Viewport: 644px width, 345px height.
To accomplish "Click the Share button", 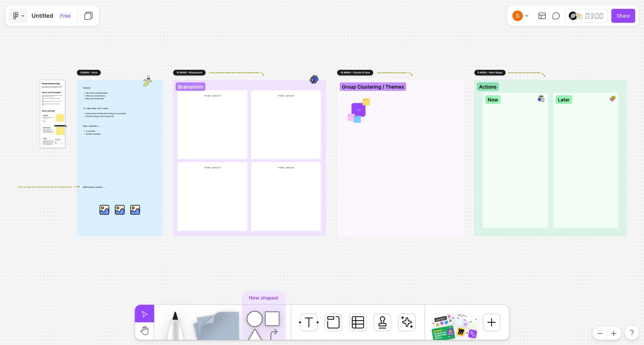I will pyautogui.click(x=623, y=16).
